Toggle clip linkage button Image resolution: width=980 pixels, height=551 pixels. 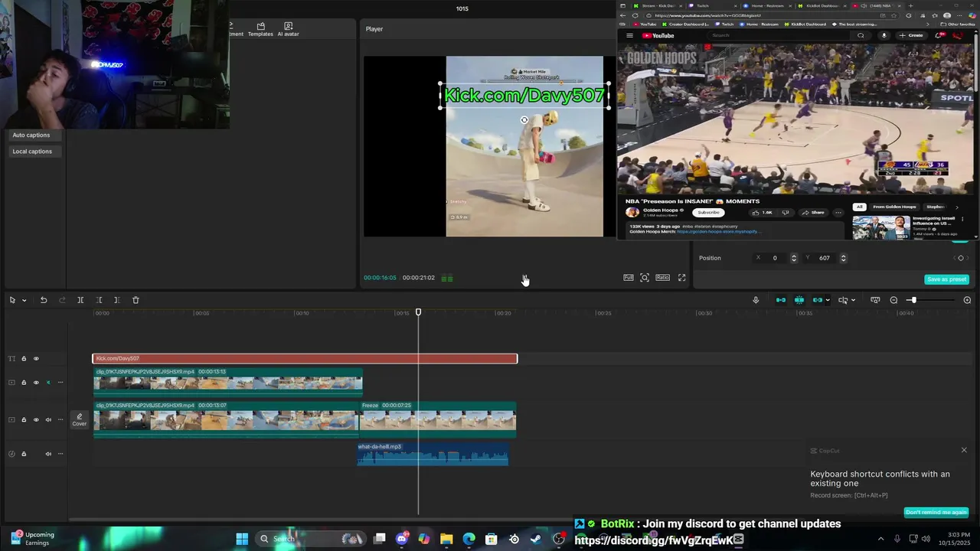[x=817, y=300]
